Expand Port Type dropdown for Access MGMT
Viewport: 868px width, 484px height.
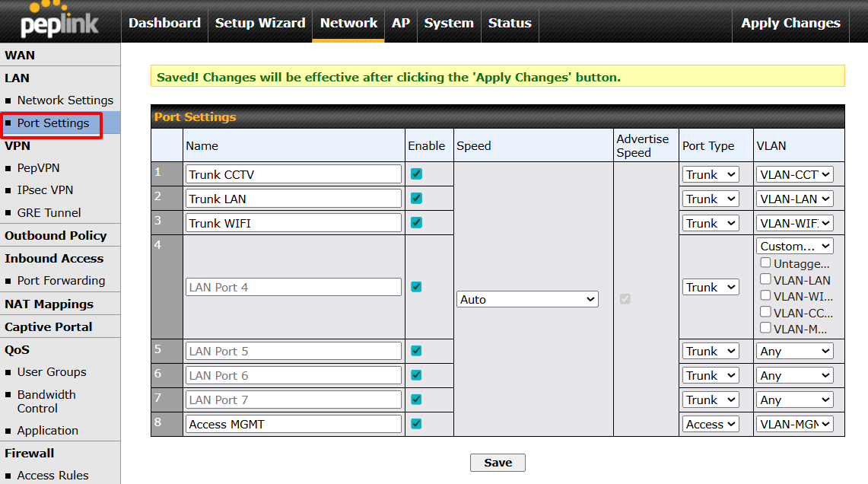(x=711, y=425)
